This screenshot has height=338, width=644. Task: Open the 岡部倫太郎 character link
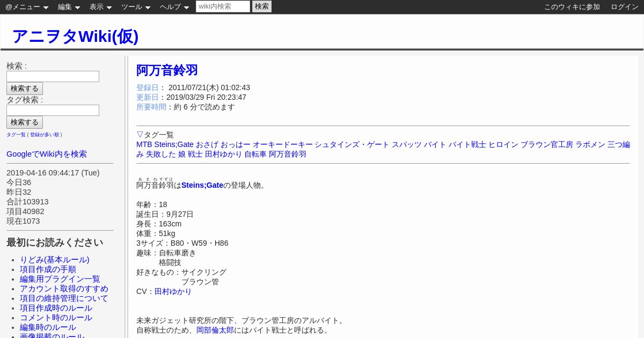click(215, 330)
